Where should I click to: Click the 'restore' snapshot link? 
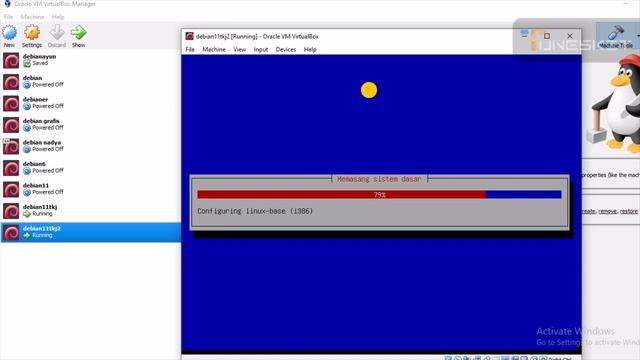[x=629, y=211]
